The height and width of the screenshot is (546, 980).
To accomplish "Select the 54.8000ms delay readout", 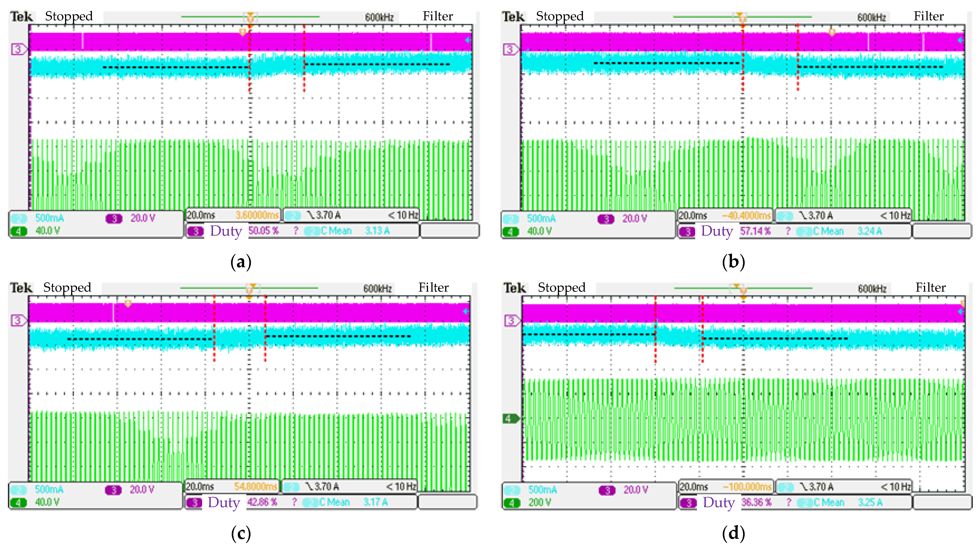I will [256, 487].
